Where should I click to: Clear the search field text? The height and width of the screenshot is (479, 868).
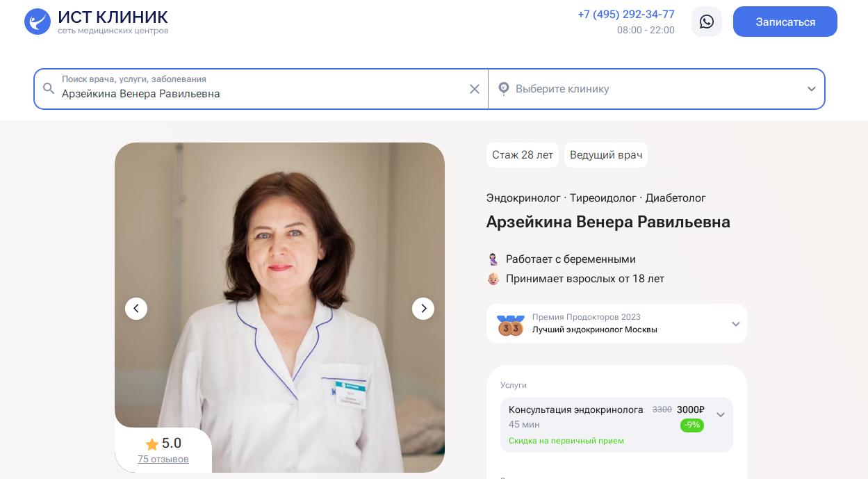[x=475, y=89]
